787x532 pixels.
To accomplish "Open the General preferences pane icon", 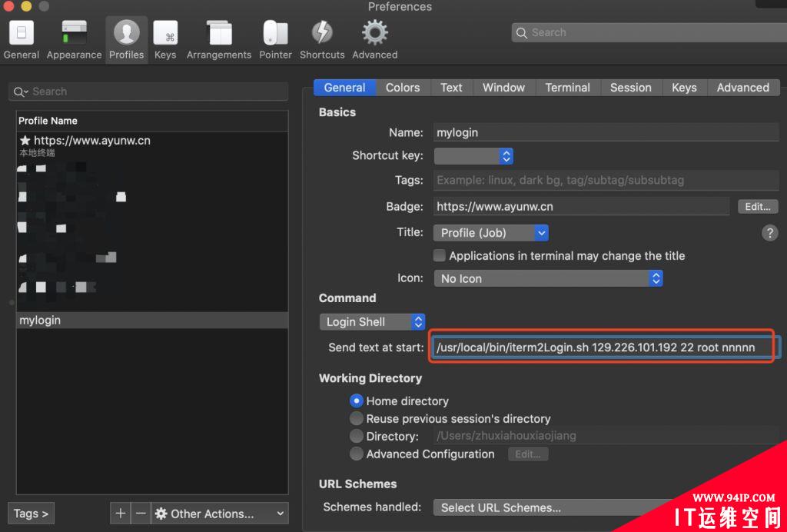I will tap(21, 33).
